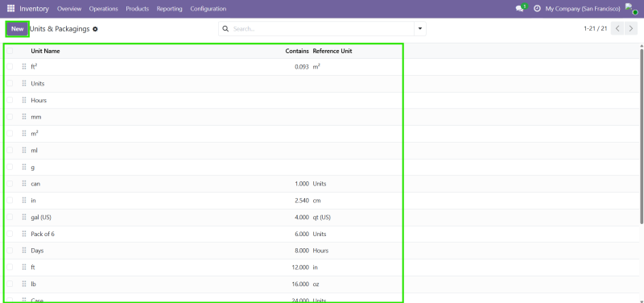Check the box for ft² row
Viewport: 644px width, 303px height.
pos(10,67)
